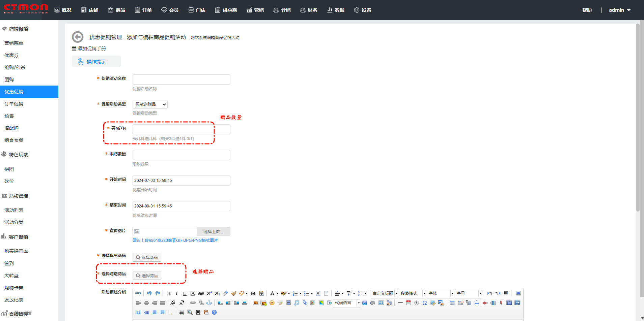Click the print icon in the editor
Viewport: 644px width, 321px height.
182,312
